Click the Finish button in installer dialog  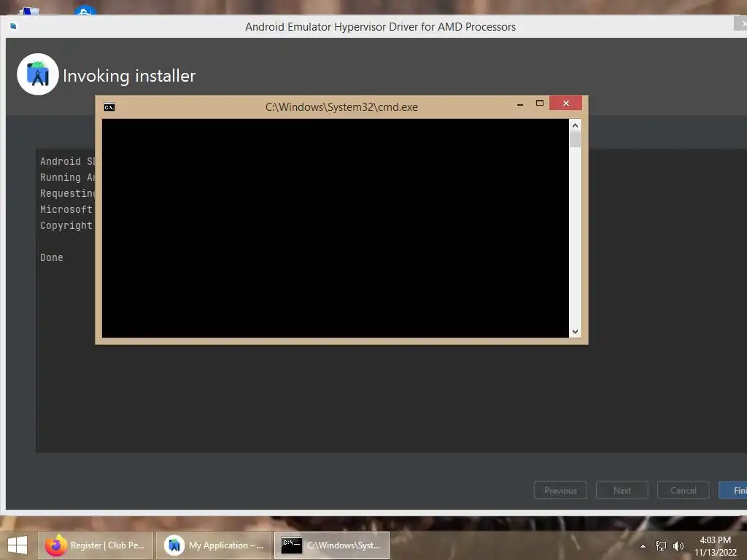click(x=734, y=490)
